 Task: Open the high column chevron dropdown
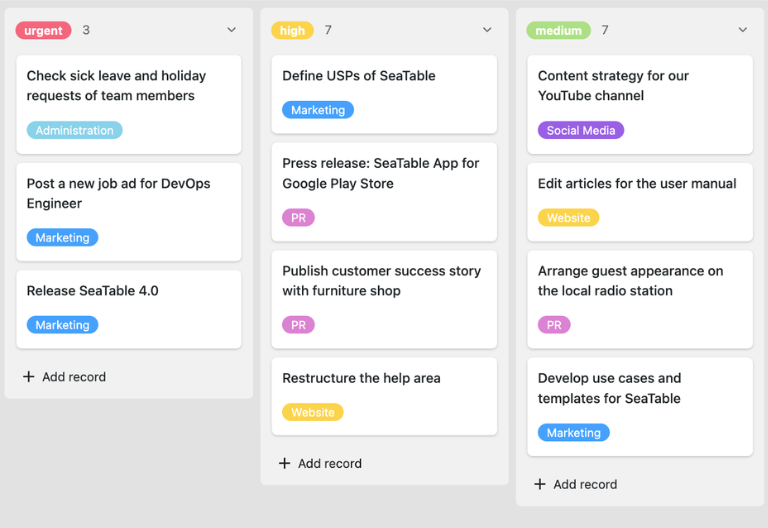pyautogui.click(x=487, y=30)
